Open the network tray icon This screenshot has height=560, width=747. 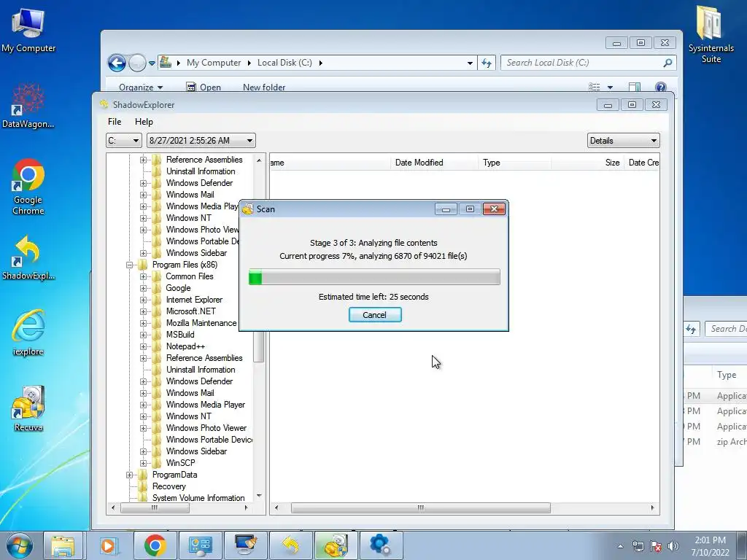click(x=638, y=546)
